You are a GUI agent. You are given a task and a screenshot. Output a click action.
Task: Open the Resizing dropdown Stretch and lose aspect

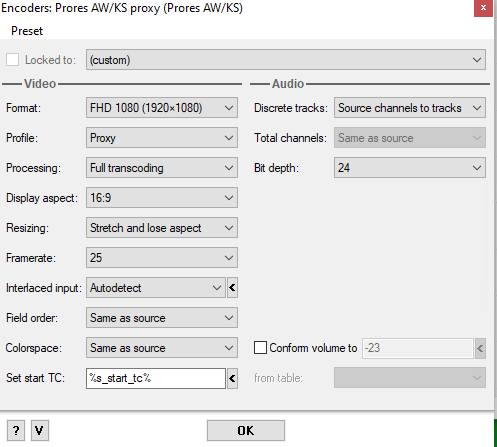coord(162,228)
